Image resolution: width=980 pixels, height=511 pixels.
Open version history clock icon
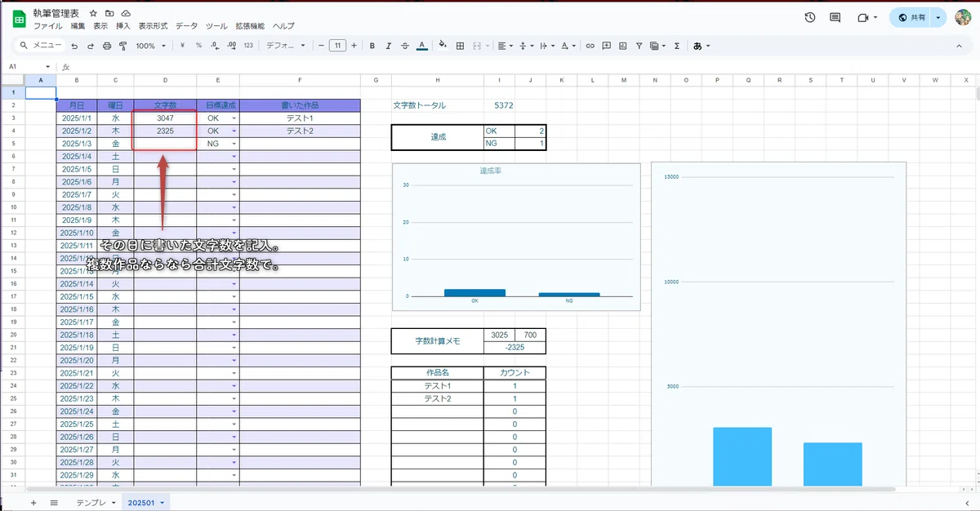pyautogui.click(x=809, y=17)
